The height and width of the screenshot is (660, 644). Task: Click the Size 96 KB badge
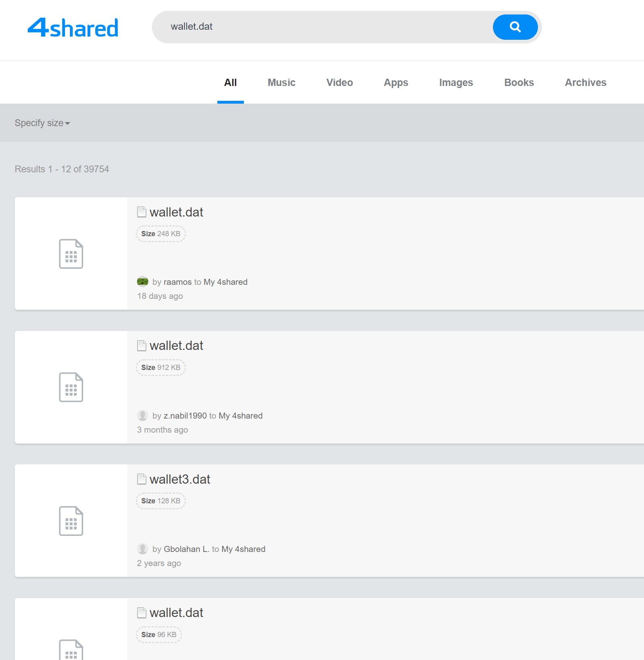coord(159,635)
